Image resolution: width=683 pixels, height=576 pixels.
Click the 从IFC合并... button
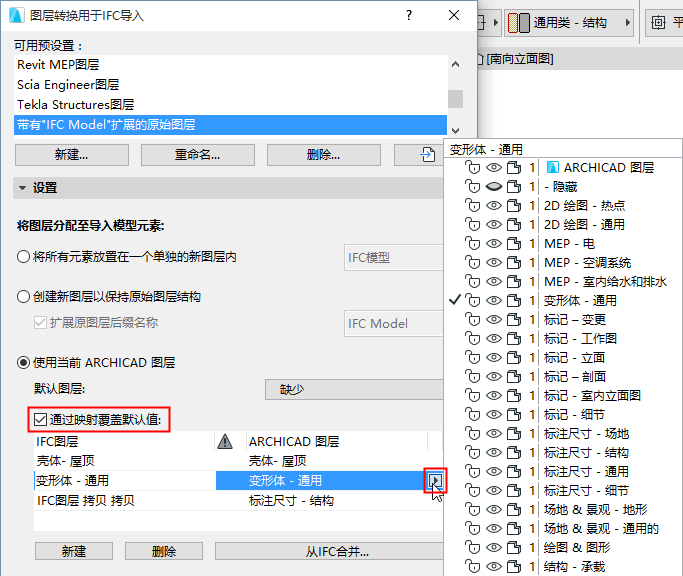click(329, 551)
